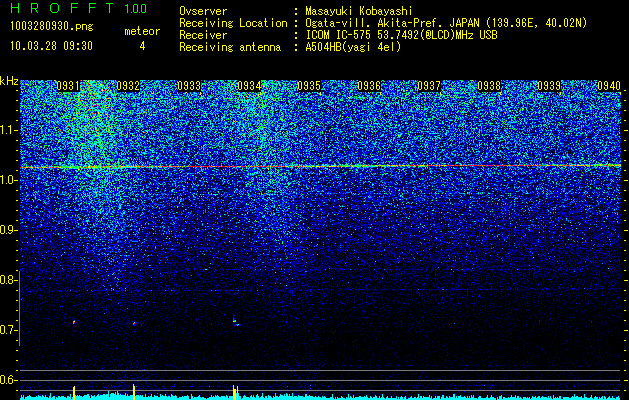Click the 0.8 frequency axis label
Screen dimensions: 629x400
[7, 280]
